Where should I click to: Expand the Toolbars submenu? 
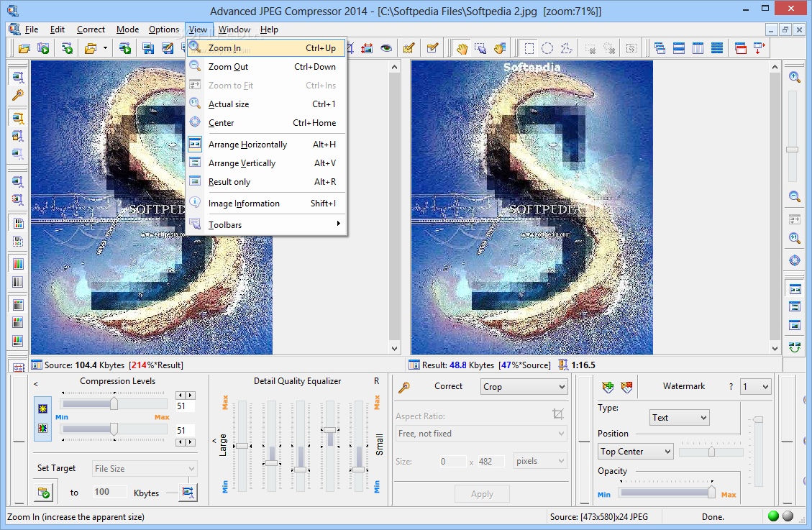pyautogui.click(x=266, y=224)
